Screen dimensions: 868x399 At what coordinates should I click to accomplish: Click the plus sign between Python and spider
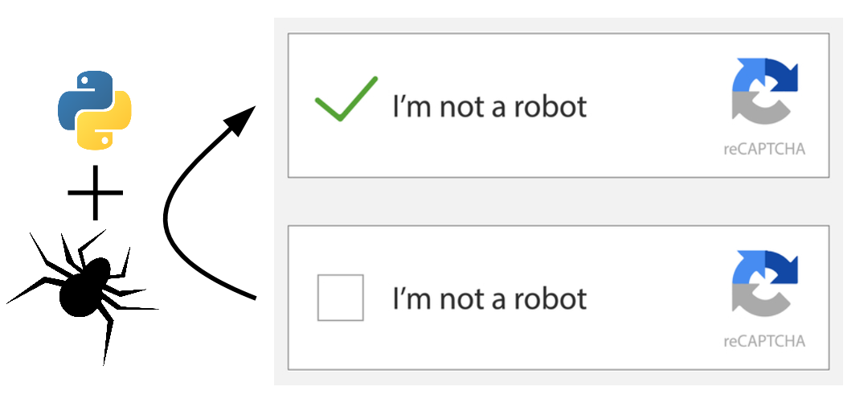95,193
